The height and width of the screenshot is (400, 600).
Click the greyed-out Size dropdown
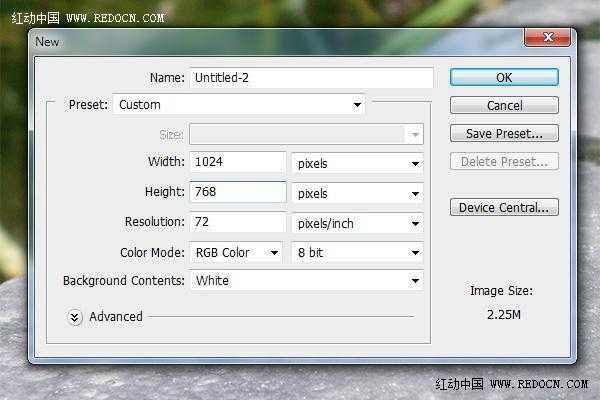tap(306, 134)
